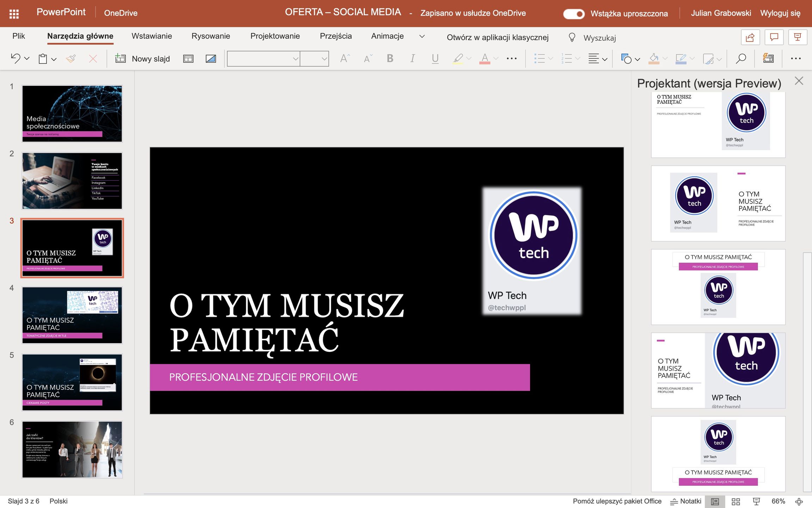Expand the Paste options dropdown arrow

pyautogui.click(x=54, y=59)
